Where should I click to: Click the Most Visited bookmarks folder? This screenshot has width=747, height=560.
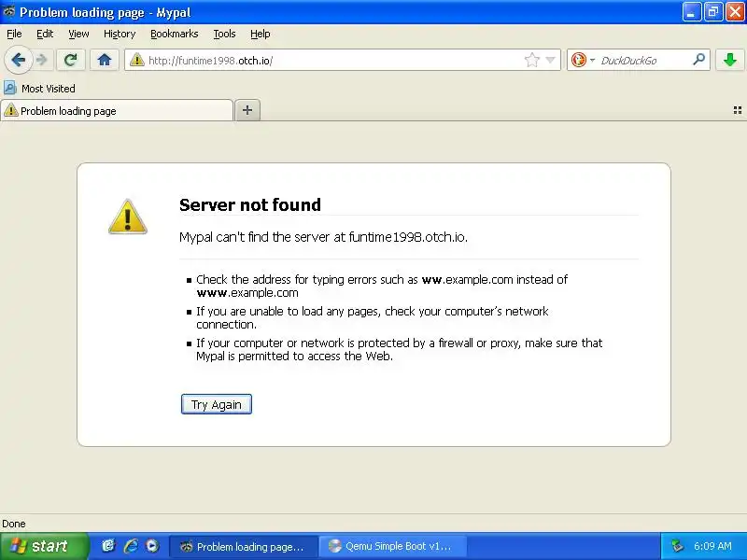pos(39,89)
